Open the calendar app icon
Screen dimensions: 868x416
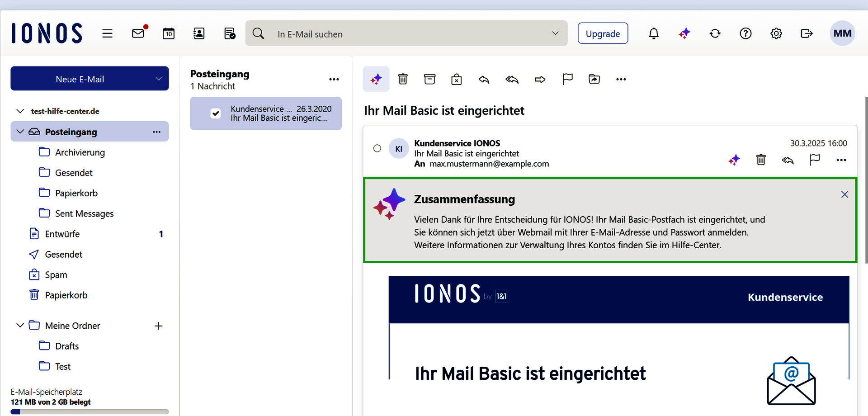[169, 33]
